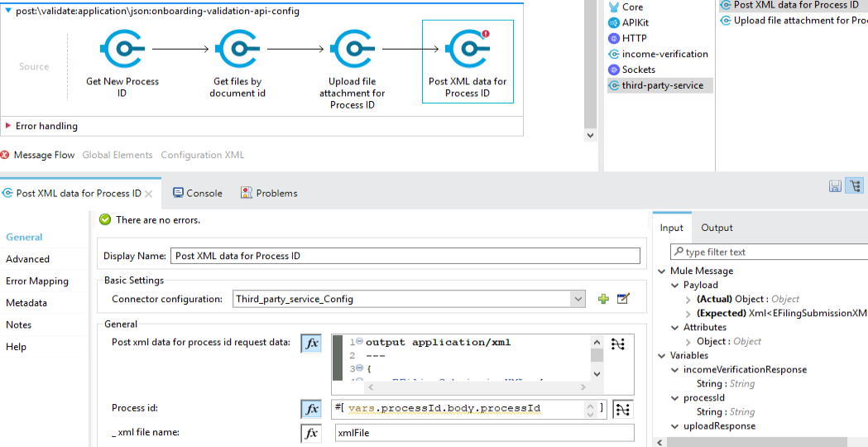Open the Notes section
This screenshot has height=447, width=868.
(19, 325)
